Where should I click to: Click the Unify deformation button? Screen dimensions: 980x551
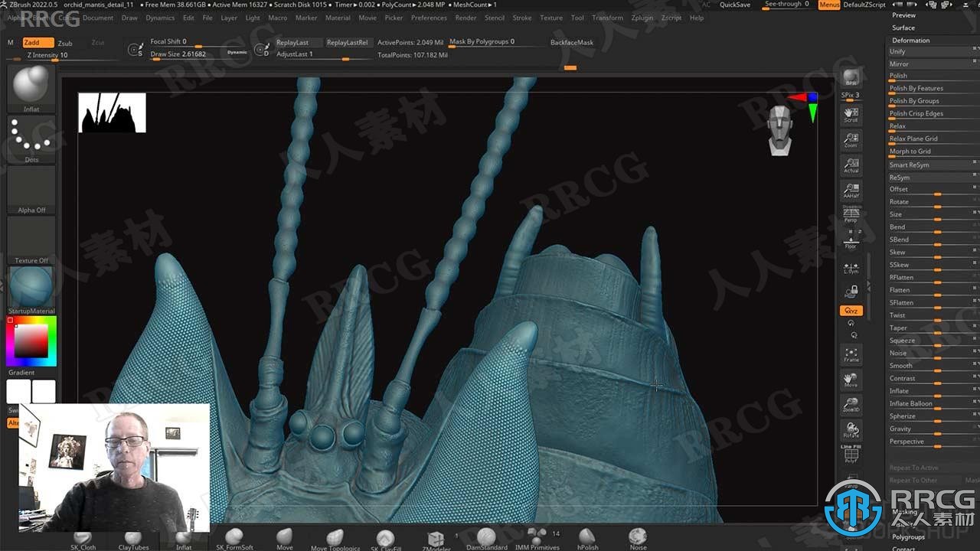[x=933, y=51]
